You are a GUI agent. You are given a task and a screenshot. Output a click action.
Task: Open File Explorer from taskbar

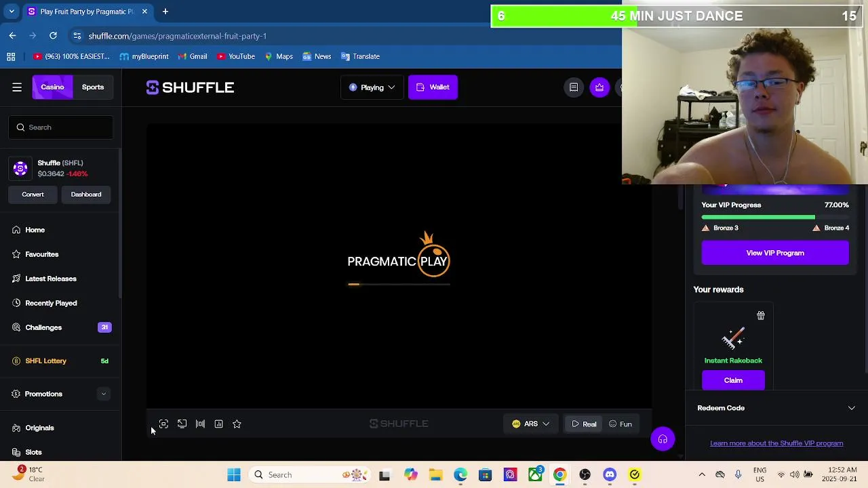coord(435,475)
